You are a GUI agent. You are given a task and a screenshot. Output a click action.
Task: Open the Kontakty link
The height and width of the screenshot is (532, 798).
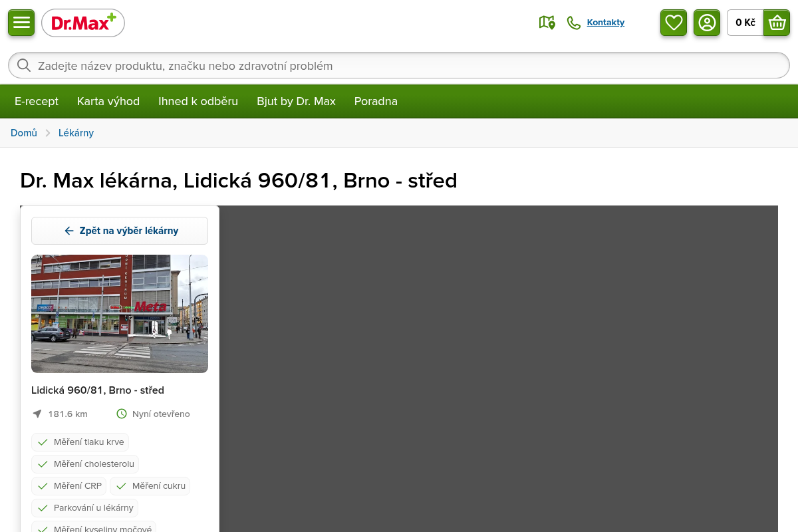pyautogui.click(x=606, y=23)
